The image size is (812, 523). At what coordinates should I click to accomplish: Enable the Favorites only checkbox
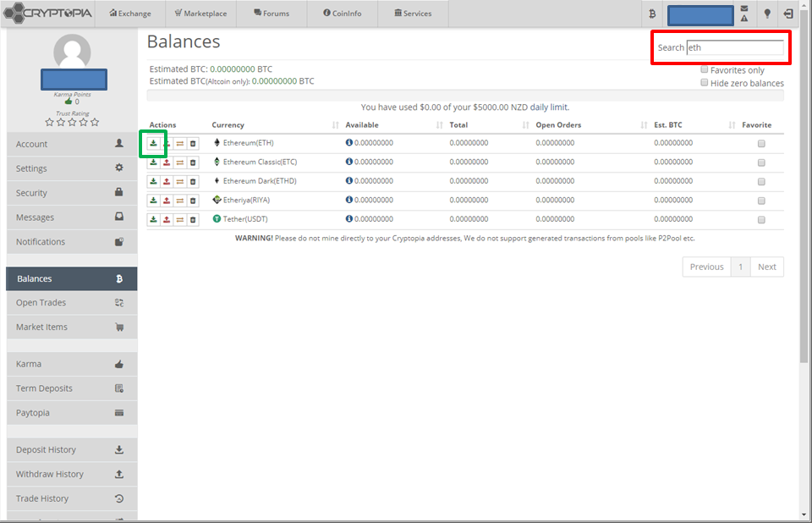pyautogui.click(x=705, y=69)
